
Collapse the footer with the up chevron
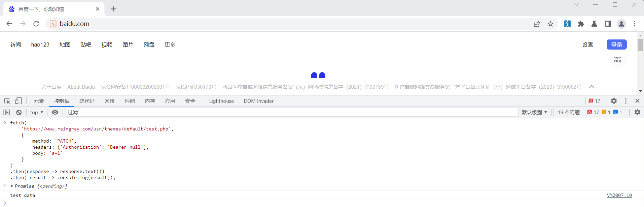(592, 87)
